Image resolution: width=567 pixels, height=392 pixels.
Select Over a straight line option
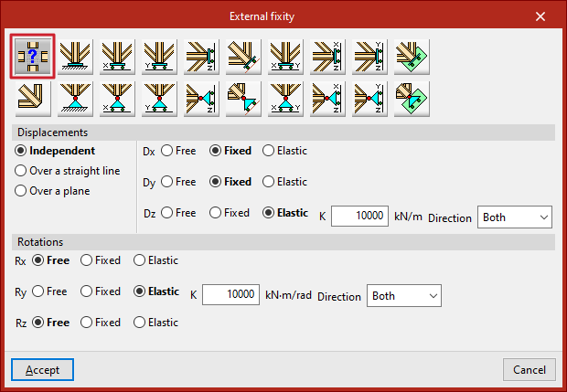pyautogui.click(x=68, y=171)
